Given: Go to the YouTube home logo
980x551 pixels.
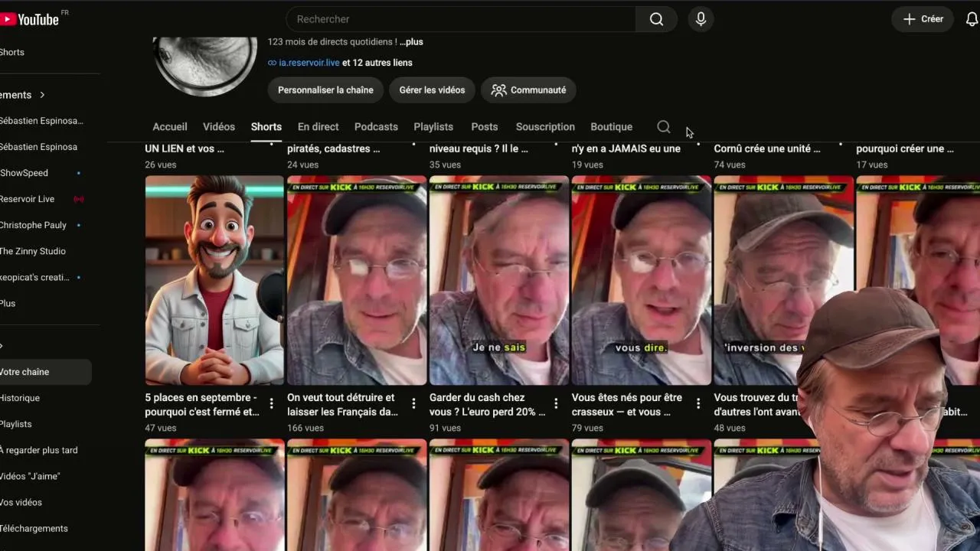Looking at the screenshot, I should (x=31, y=19).
